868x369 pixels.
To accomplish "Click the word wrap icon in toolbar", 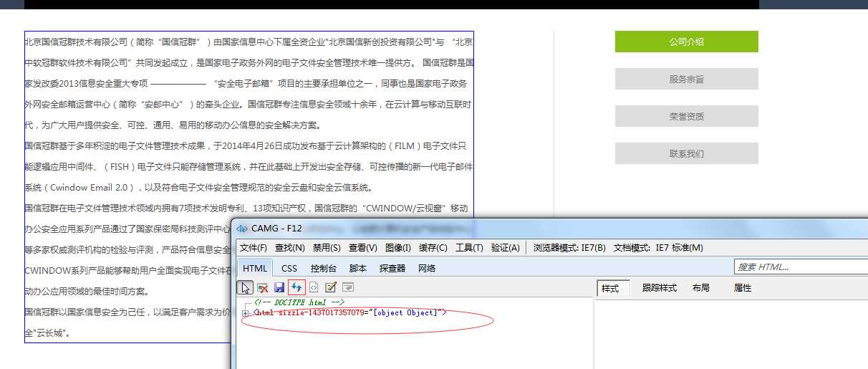I will click(347, 287).
